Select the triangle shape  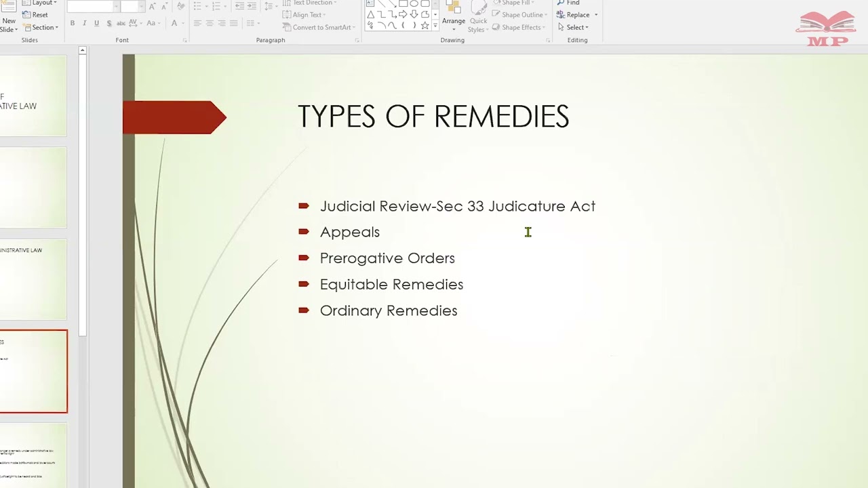(x=371, y=14)
